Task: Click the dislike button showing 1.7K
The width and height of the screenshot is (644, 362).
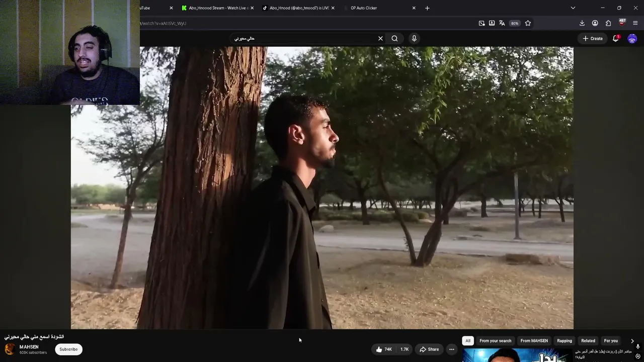Action: pos(404,349)
